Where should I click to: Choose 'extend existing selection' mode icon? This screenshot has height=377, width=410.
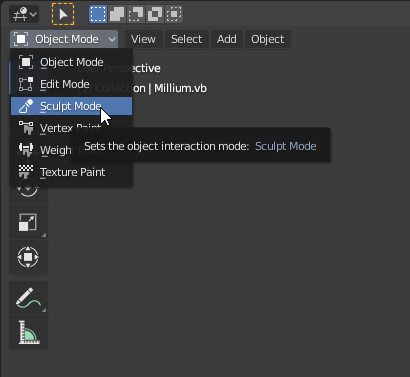(x=117, y=14)
